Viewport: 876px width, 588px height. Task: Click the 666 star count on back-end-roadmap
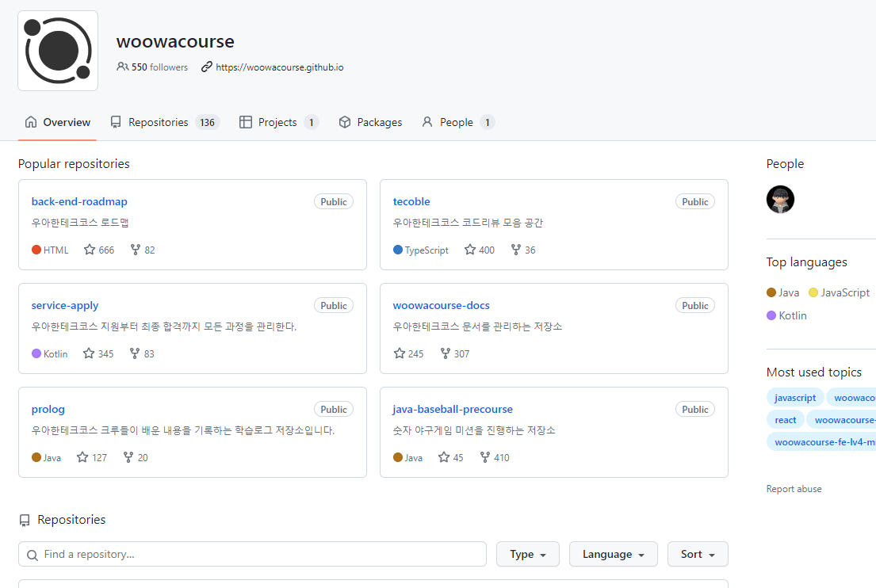(106, 250)
